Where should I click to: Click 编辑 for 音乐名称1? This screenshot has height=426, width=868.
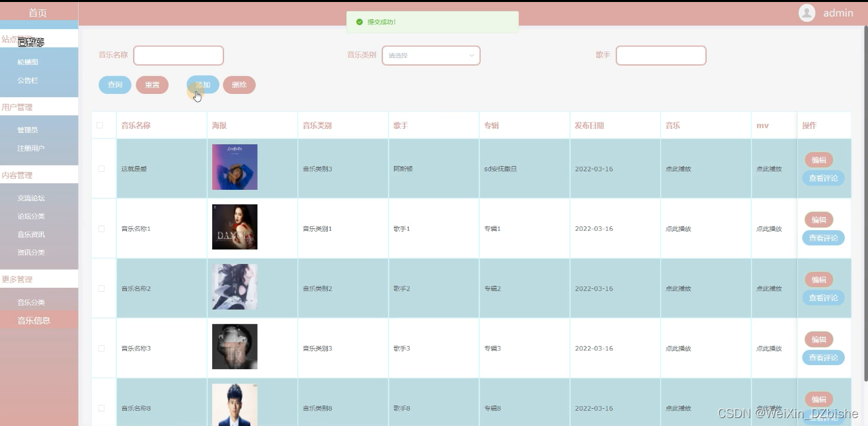pyautogui.click(x=819, y=220)
